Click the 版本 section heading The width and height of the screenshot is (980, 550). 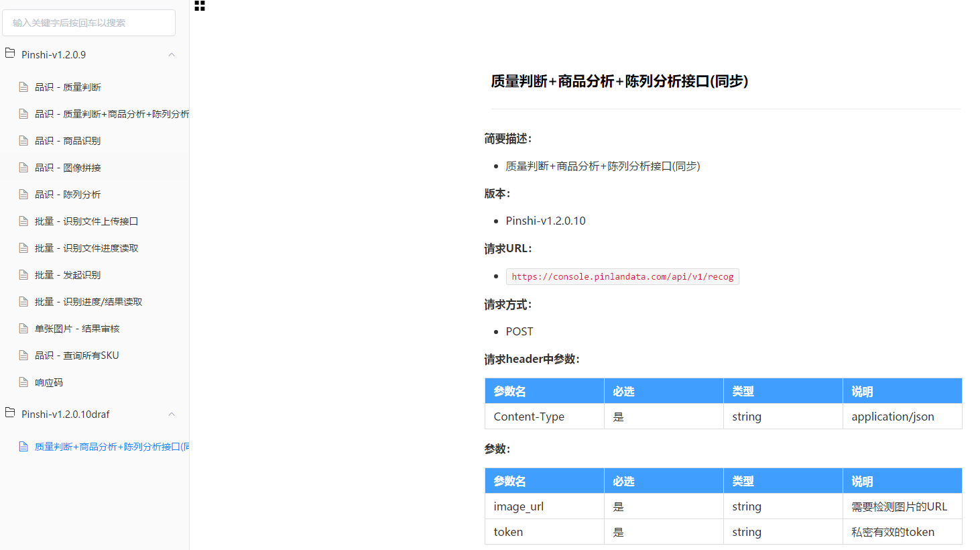pyautogui.click(x=497, y=193)
